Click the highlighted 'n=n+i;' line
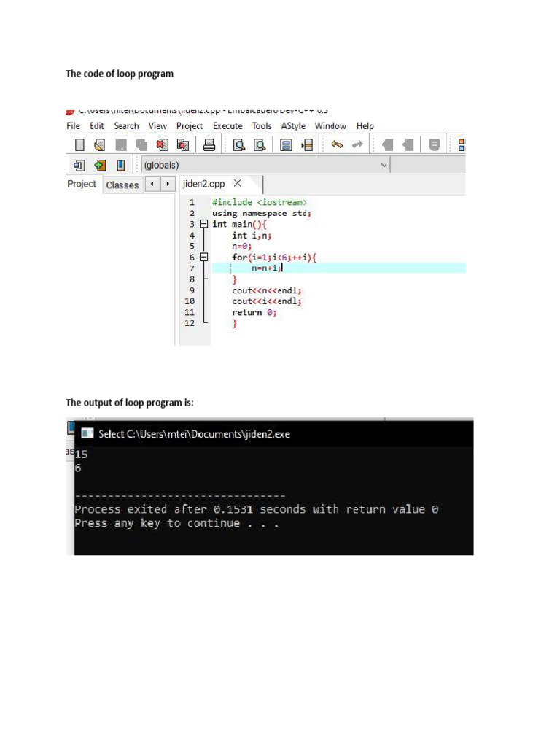The width and height of the screenshot is (560, 747). click(267, 268)
